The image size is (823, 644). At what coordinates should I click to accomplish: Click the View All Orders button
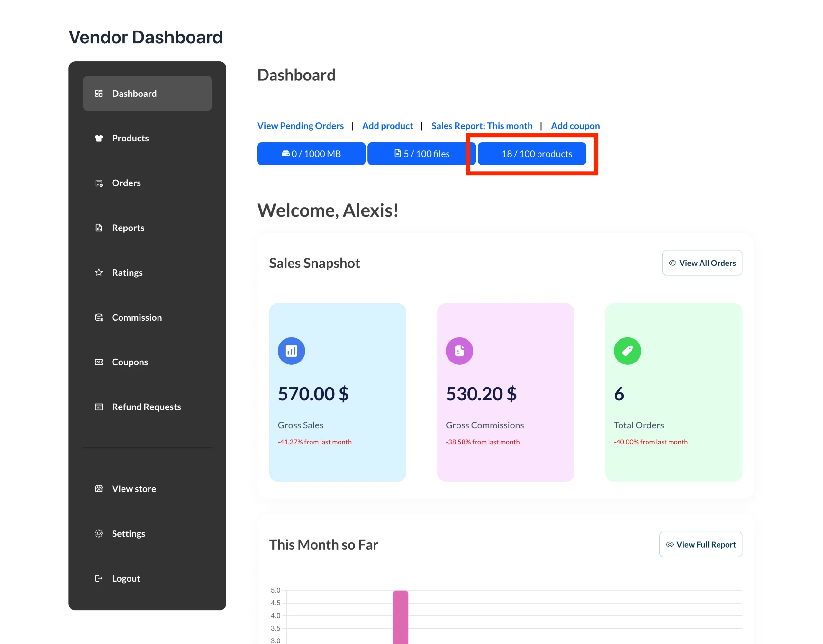tap(702, 263)
